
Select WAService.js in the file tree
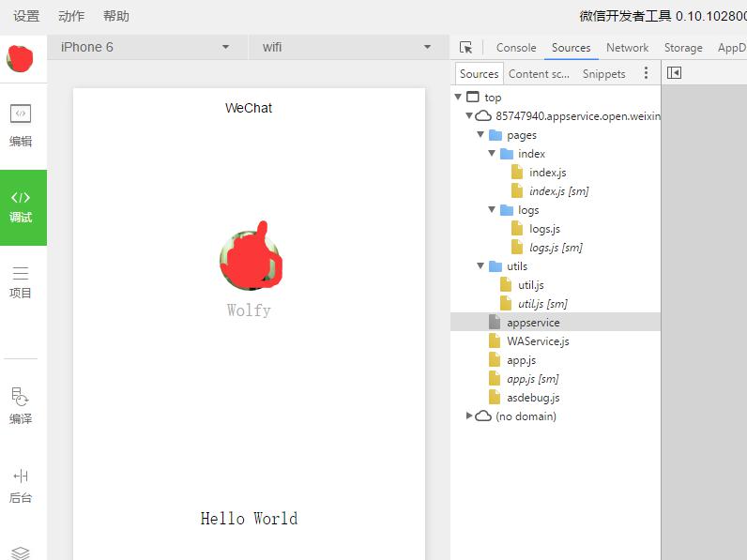[x=538, y=341]
